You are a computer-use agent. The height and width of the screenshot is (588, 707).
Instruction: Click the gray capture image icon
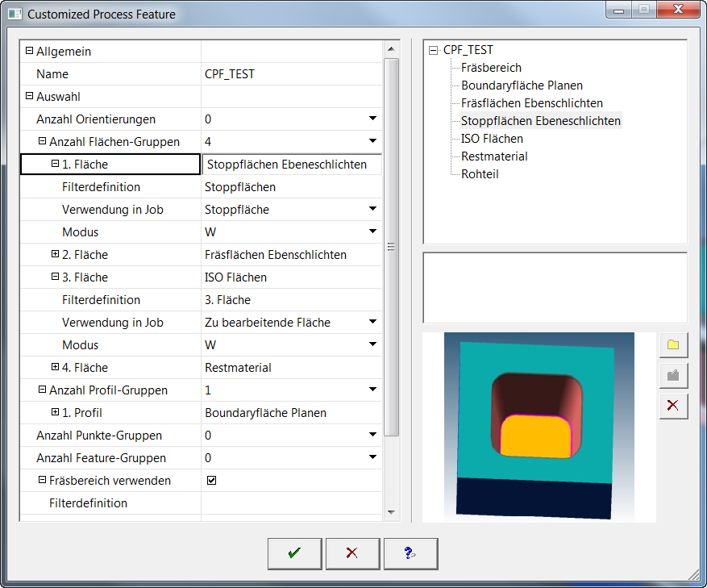pos(673,375)
